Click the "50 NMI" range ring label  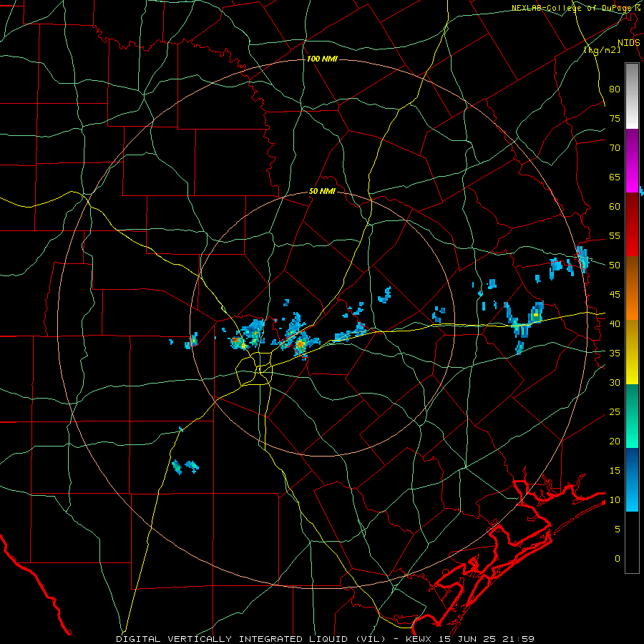coord(322,191)
